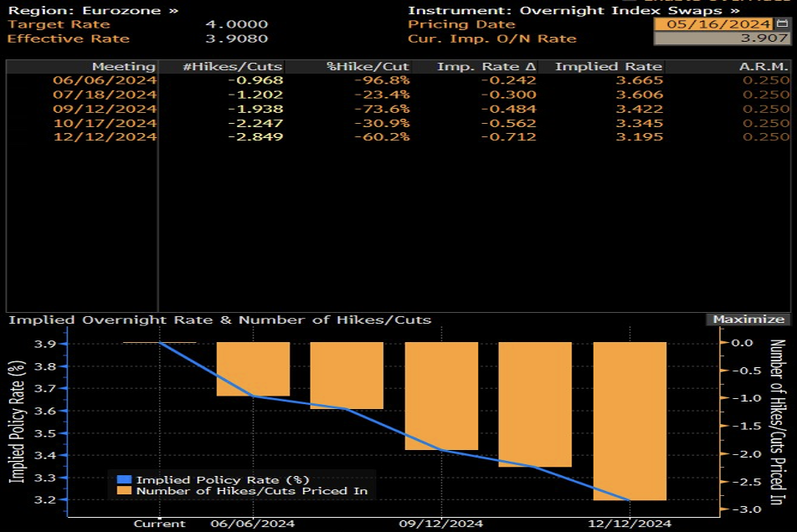
Task: Open the Instrument: Overnight Index Swaps selector
Action: point(573,10)
